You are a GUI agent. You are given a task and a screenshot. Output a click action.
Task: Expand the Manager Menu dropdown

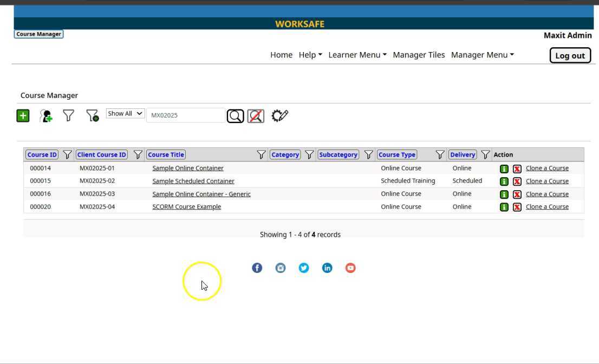(x=482, y=55)
